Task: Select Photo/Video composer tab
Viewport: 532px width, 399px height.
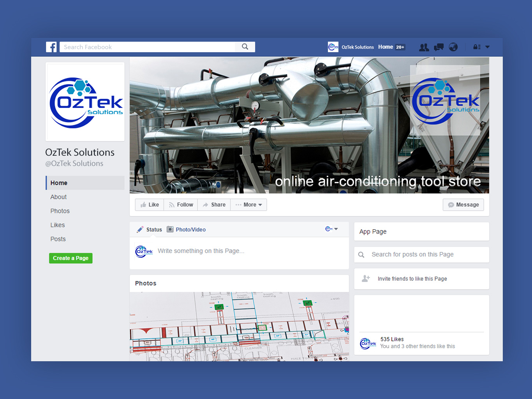Action: 190,230
